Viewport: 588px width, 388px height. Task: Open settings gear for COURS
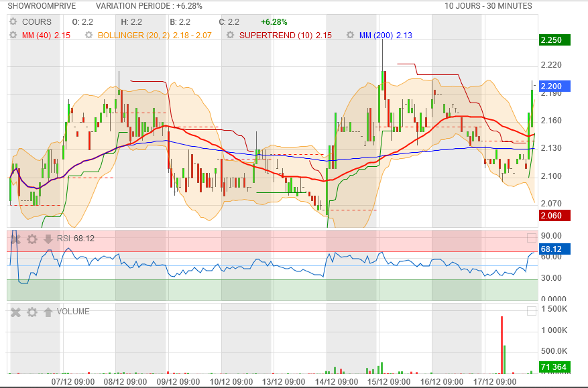click(x=13, y=21)
